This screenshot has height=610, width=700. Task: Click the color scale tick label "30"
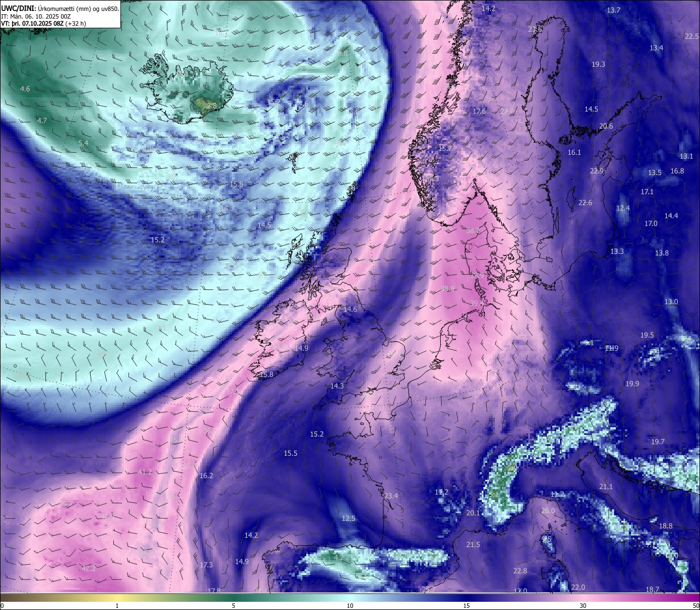click(583, 606)
